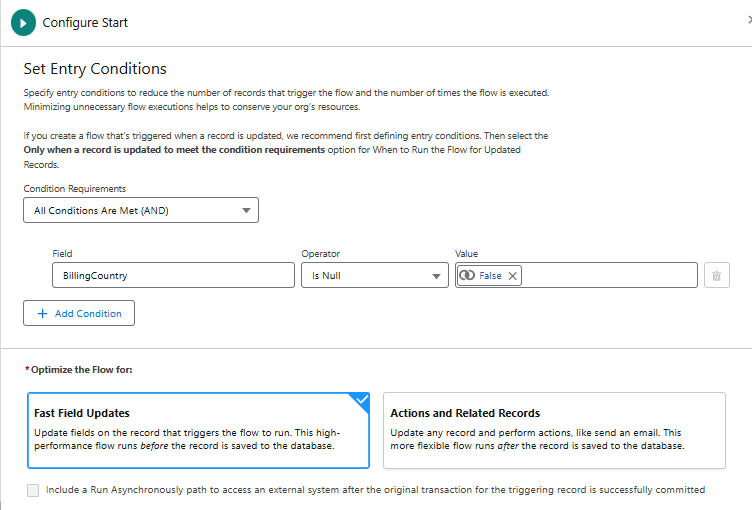This screenshot has height=510, width=752.
Task: Open the Condition Requirements dropdown
Action: tap(141, 210)
